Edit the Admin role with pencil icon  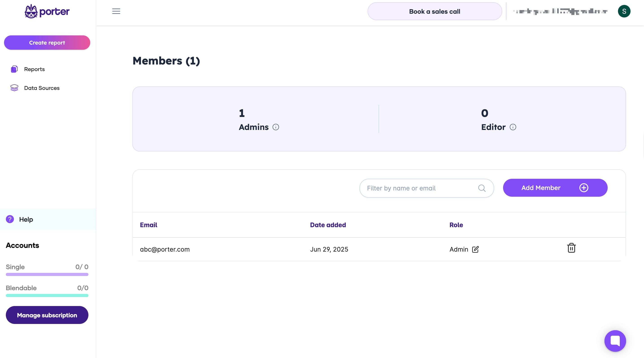click(475, 249)
